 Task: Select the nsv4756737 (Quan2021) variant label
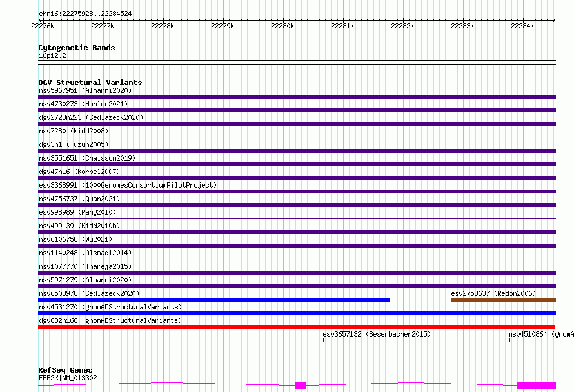pyautogui.click(x=79, y=199)
